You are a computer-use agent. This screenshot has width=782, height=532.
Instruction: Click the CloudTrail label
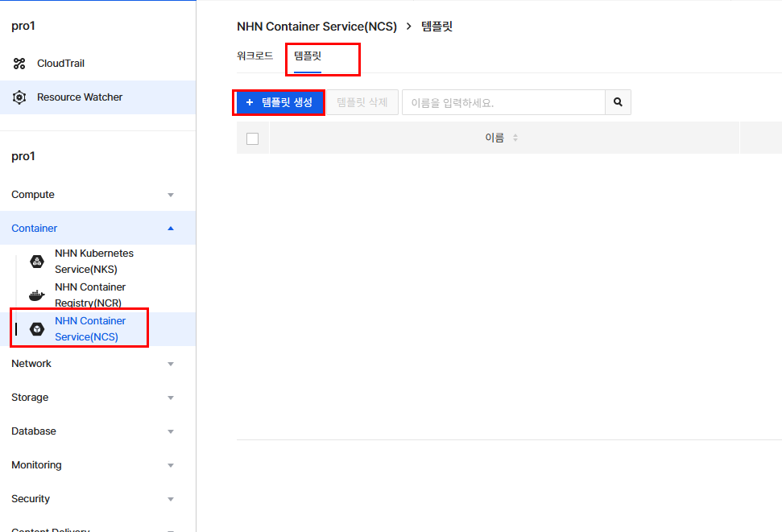(x=61, y=64)
